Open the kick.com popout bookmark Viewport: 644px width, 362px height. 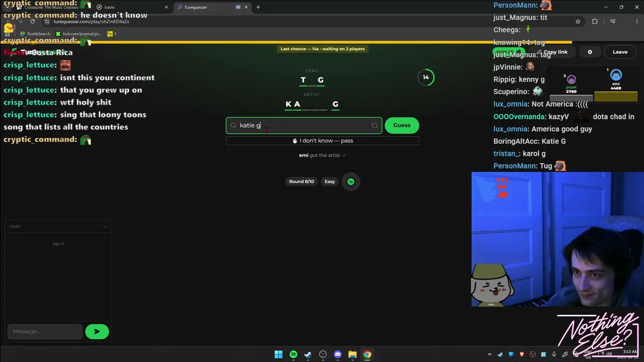tap(79, 34)
